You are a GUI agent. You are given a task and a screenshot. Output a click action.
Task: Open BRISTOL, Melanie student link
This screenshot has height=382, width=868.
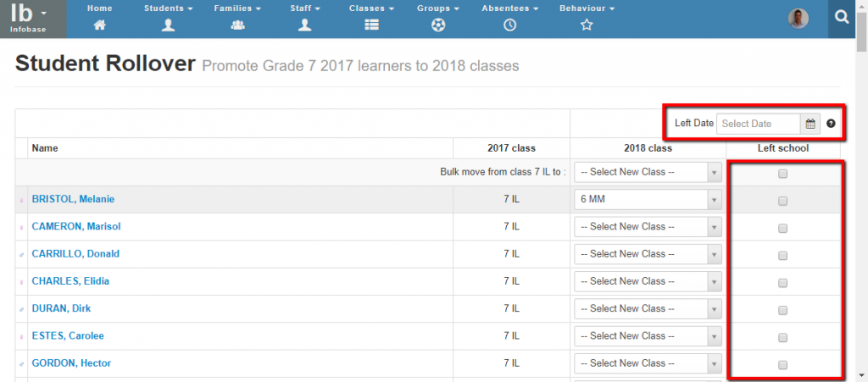tap(73, 199)
